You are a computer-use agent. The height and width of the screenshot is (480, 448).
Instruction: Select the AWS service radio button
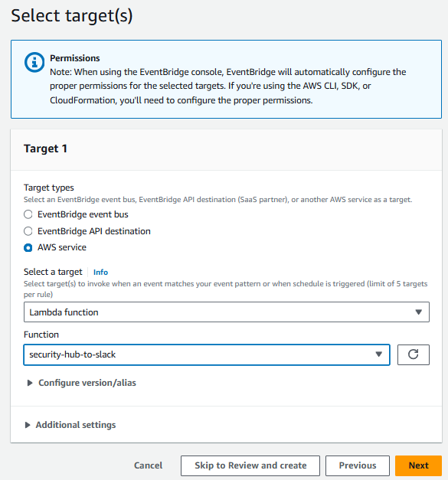28,247
